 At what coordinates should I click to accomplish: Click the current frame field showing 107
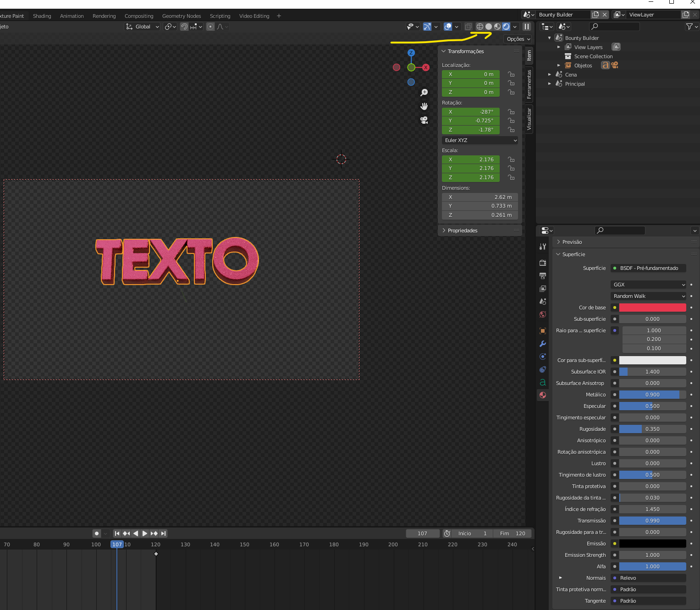click(422, 533)
